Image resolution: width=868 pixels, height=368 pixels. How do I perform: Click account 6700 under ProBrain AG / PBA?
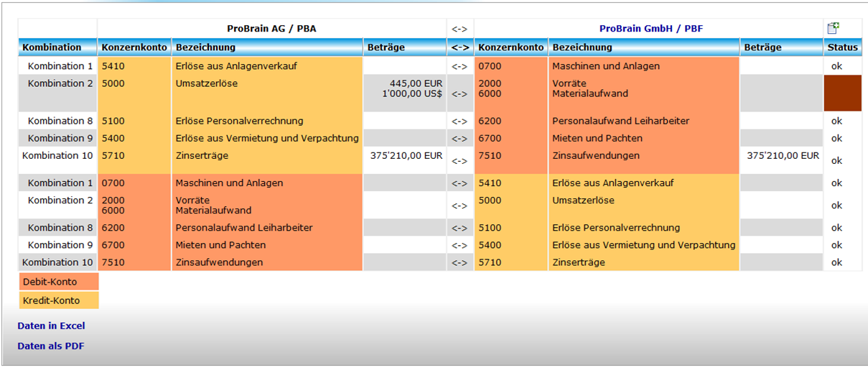point(113,245)
